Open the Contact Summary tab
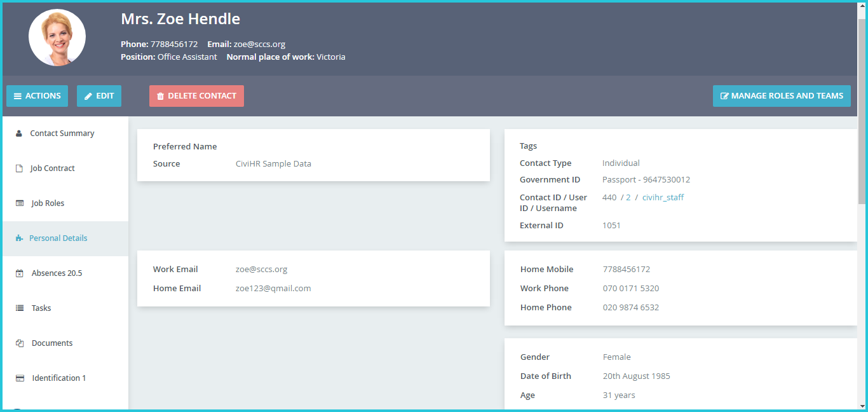Screen dimensions: 868x412 coord(65,134)
